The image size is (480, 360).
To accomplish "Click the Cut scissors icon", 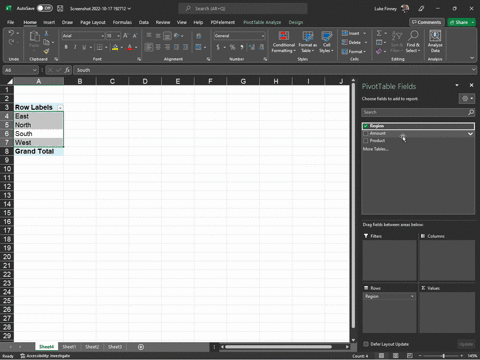I will [x=46, y=33].
